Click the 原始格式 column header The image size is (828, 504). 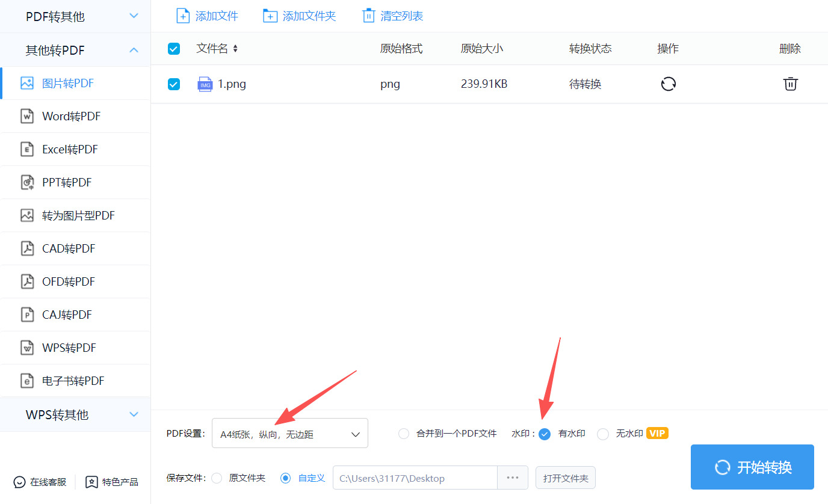[x=402, y=49]
